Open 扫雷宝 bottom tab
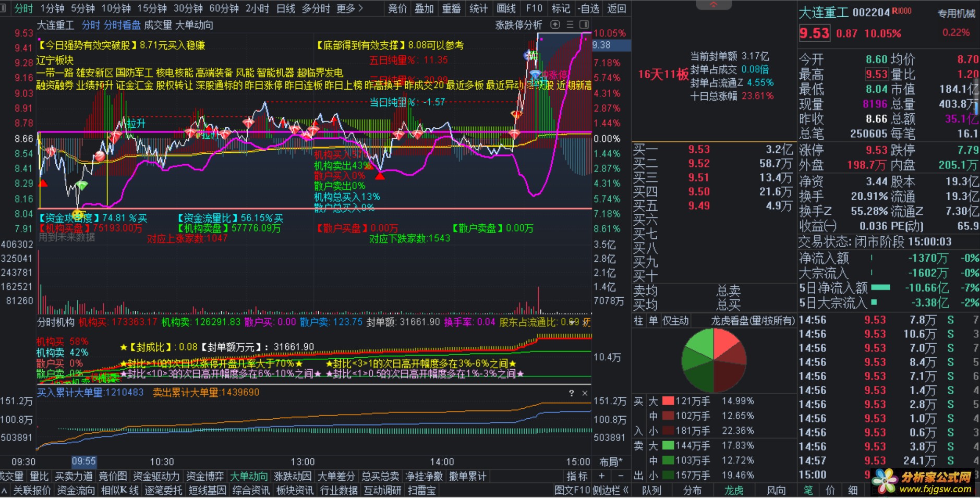 421,490
